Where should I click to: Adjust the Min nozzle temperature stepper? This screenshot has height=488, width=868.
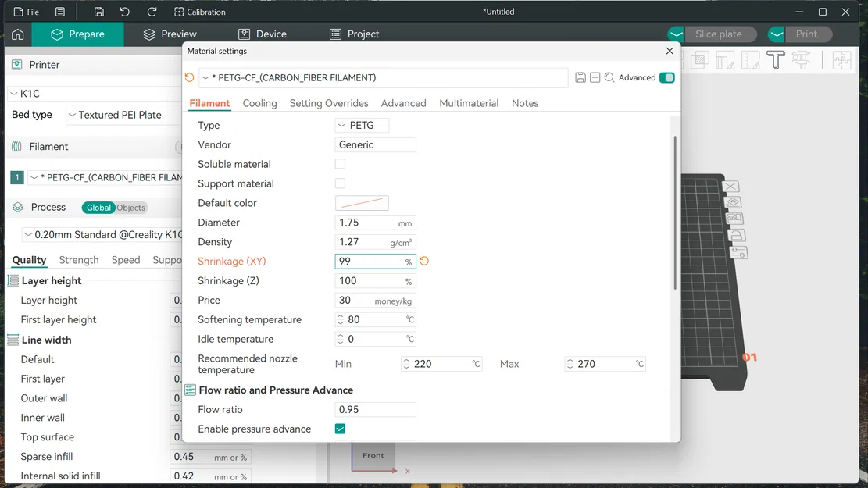point(406,364)
